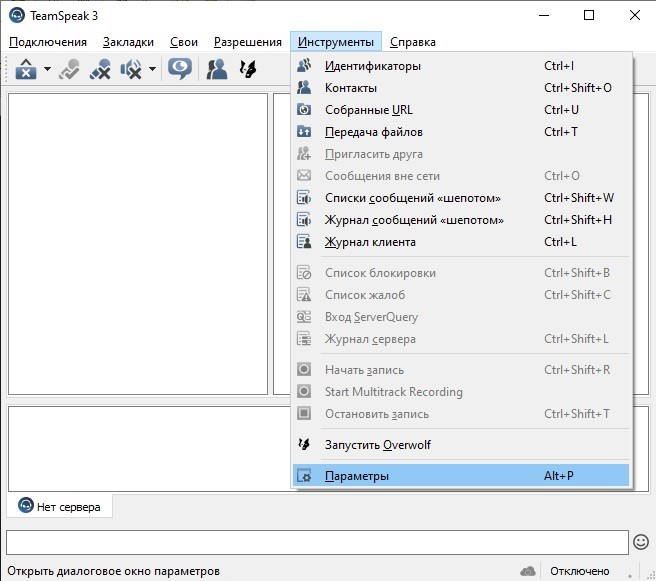656x581 pixels.
Task: Click the Передача файлов folder icon
Action: [x=304, y=132]
